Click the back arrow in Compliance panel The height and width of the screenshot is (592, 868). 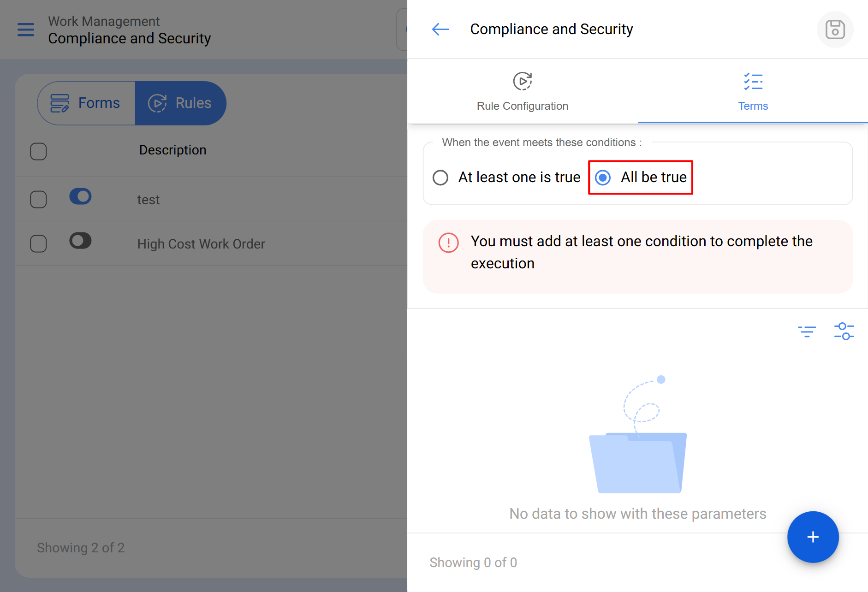coord(440,30)
